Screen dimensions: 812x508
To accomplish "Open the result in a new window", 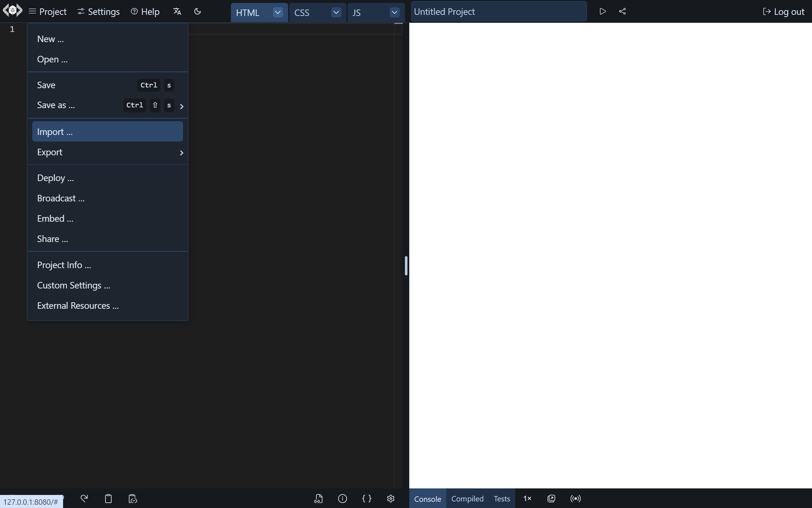I will pos(551,499).
